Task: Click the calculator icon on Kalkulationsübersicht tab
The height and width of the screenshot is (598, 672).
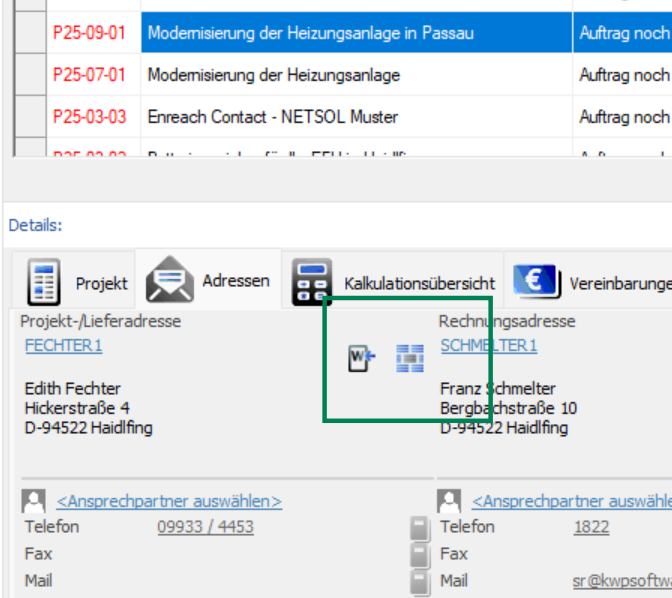Action: (x=311, y=283)
